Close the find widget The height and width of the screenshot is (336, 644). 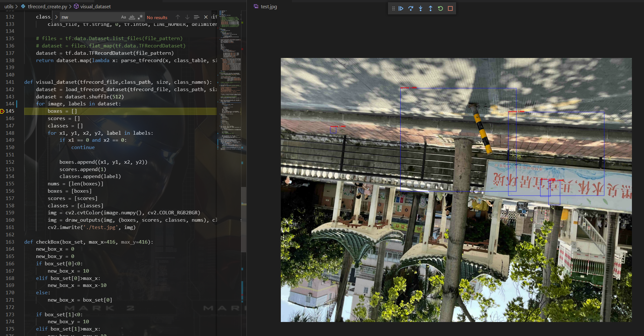(x=206, y=17)
